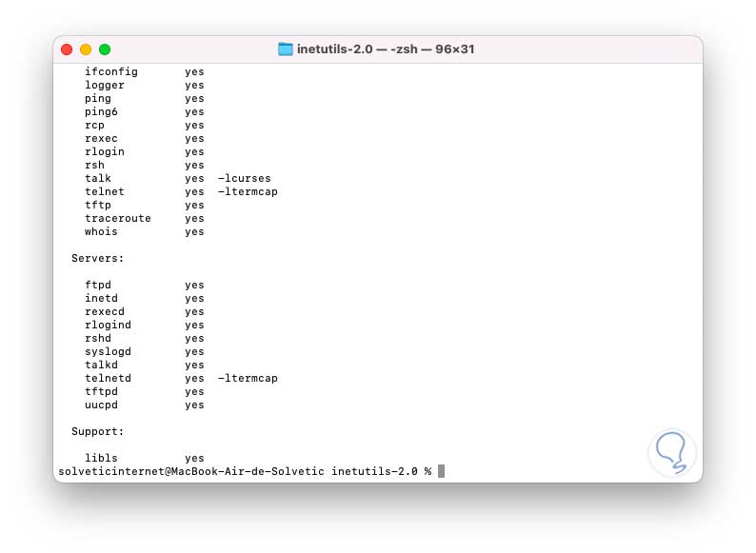Click the 'logger' entry
This screenshot has height=553, width=756.
[x=105, y=86]
